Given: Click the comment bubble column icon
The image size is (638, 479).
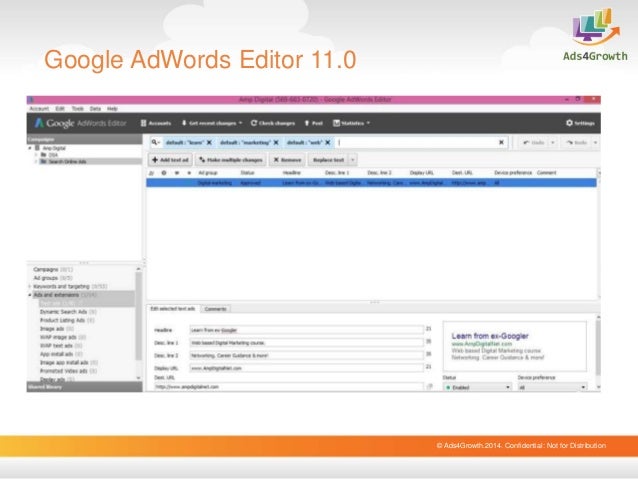Looking at the screenshot, I should tap(177, 173).
